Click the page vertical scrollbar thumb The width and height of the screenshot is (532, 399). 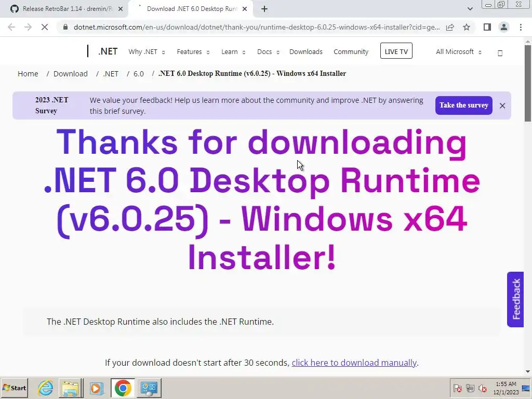coord(528,83)
